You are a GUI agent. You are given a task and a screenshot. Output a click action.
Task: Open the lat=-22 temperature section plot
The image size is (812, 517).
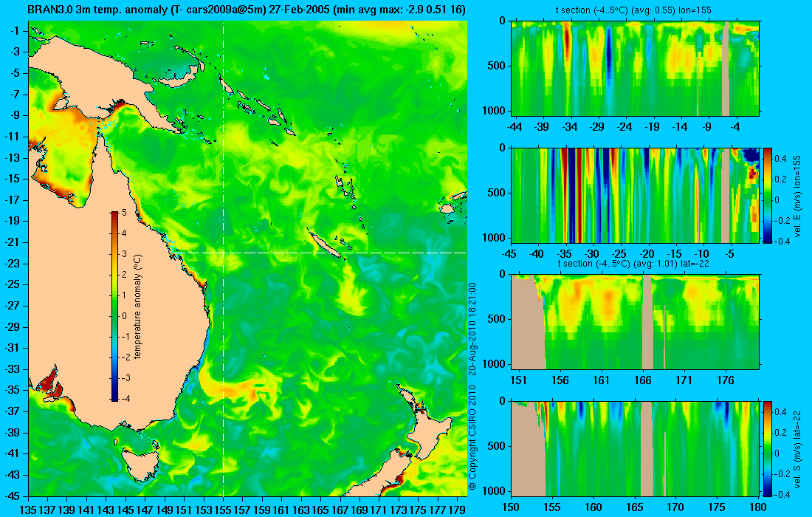[x=636, y=322]
